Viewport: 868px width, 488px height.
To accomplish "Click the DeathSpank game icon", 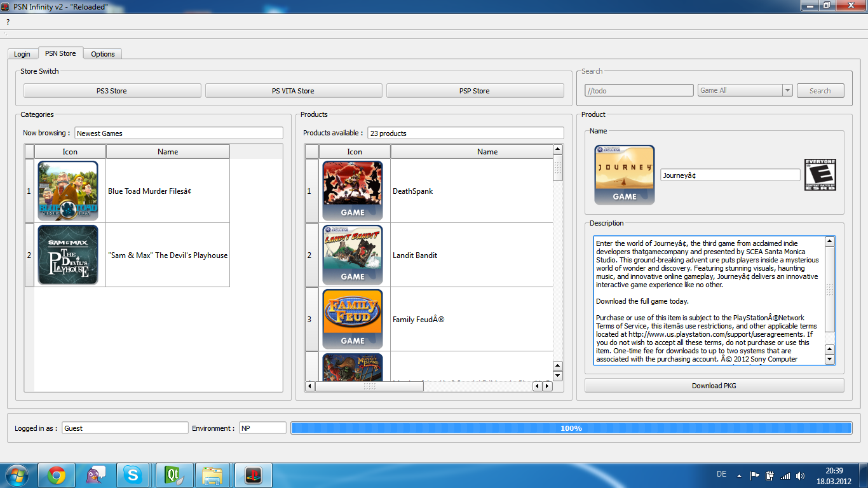I will point(353,191).
